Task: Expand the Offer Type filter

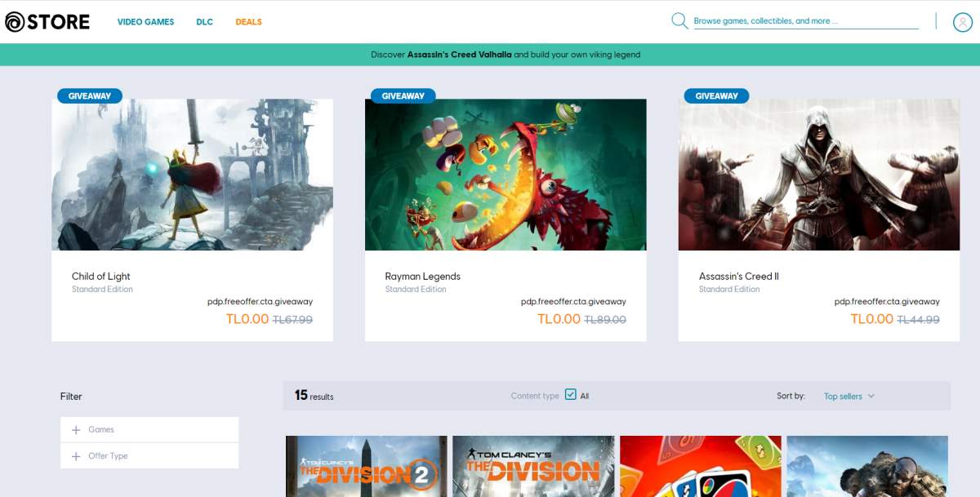Action: pyautogui.click(x=149, y=456)
